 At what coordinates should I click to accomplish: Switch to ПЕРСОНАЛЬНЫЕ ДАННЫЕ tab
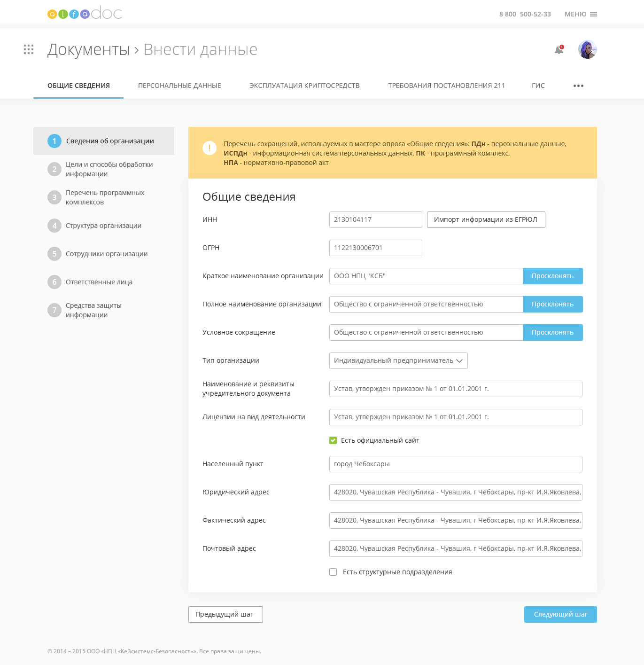coord(179,86)
